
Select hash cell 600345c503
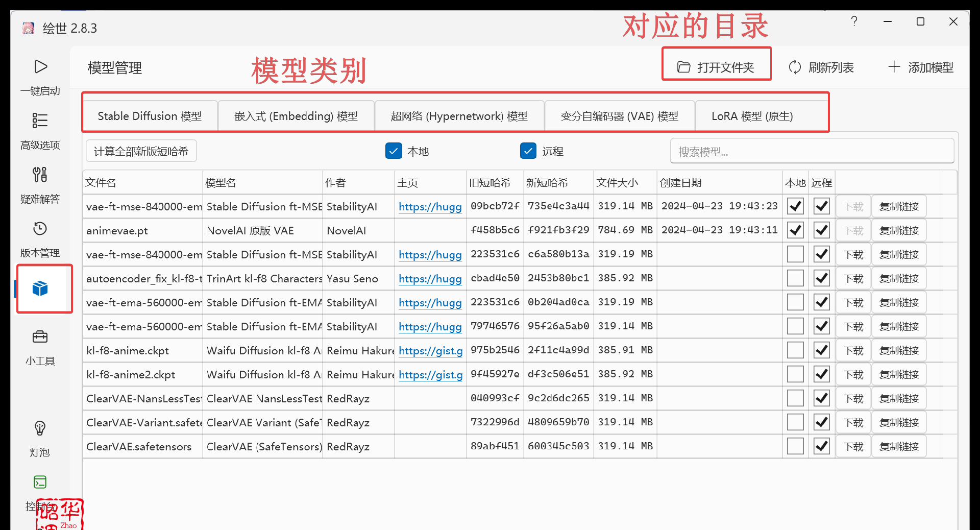point(558,446)
